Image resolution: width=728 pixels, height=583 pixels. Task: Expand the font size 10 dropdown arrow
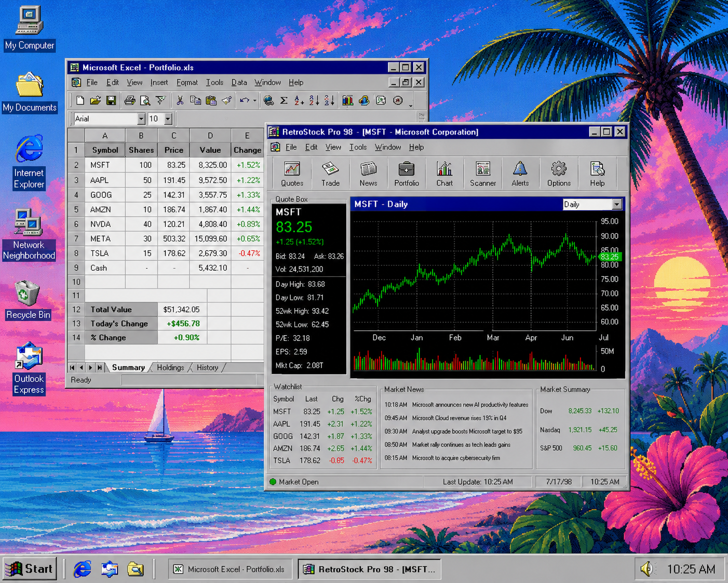click(x=168, y=119)
